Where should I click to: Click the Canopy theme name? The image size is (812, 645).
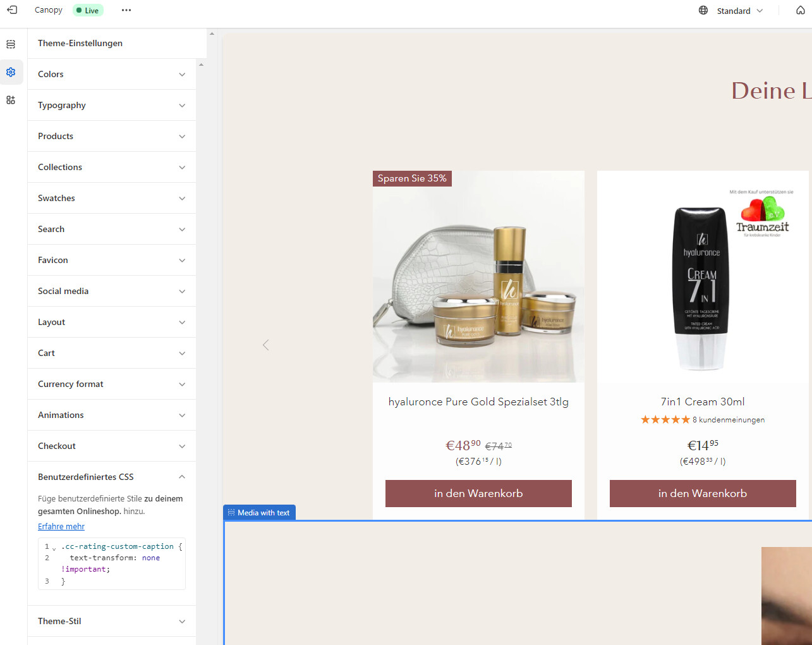(49, 10)
